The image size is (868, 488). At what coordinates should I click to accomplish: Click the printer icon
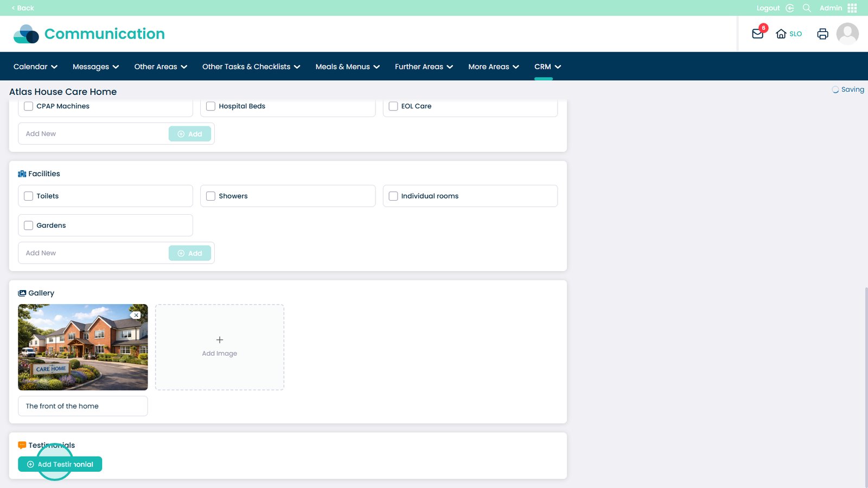822,34
